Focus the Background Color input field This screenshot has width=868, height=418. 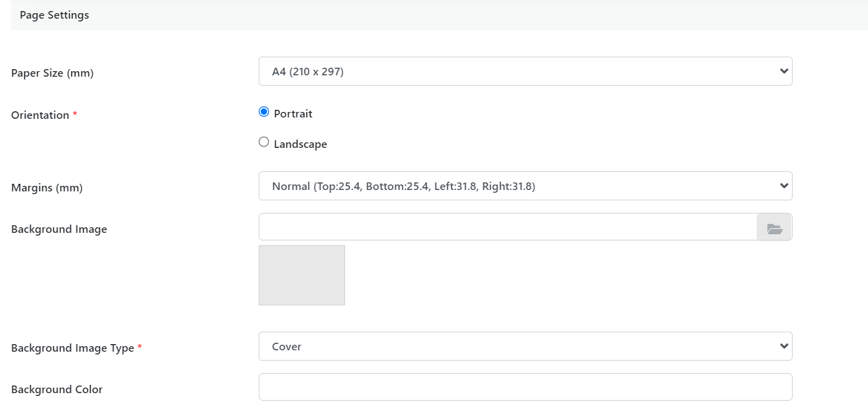[525, 387]
